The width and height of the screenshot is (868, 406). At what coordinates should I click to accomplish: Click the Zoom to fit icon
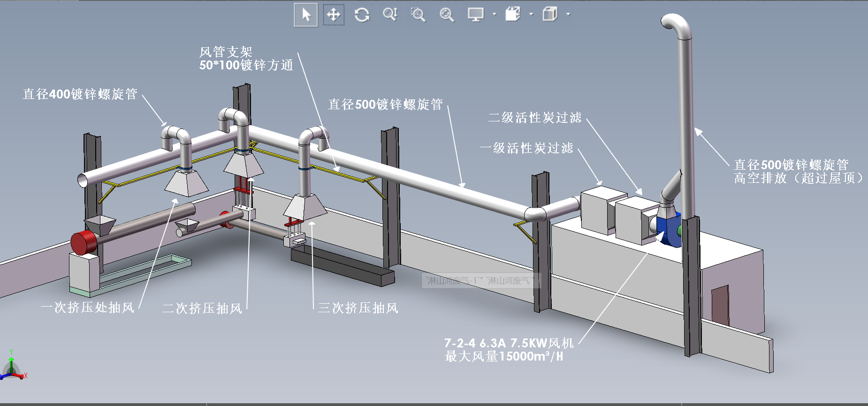tap(447, 15)
